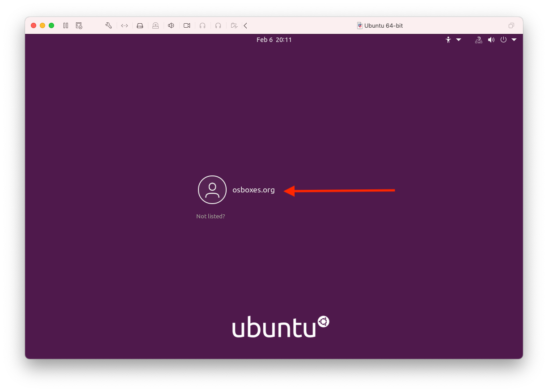This screenshot has height=392, width=548.
Task: Collapse the toolbar with left chevron
Action: pos(245,25)
